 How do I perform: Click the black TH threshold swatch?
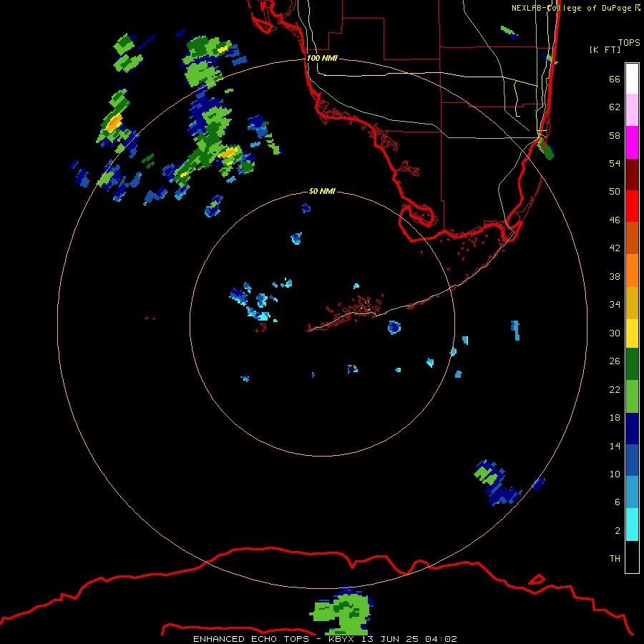click(x=632, y=557)
